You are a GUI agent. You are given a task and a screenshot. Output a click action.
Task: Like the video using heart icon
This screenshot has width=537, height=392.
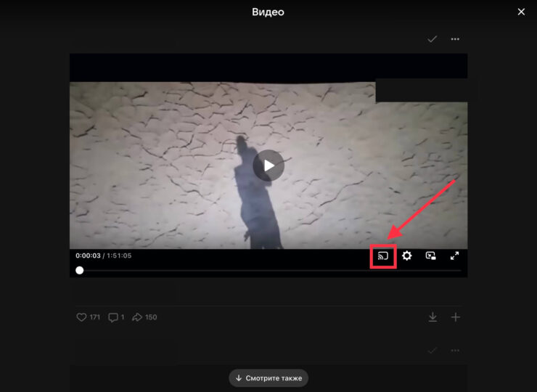pyautogui.click(x=81, y=317)
